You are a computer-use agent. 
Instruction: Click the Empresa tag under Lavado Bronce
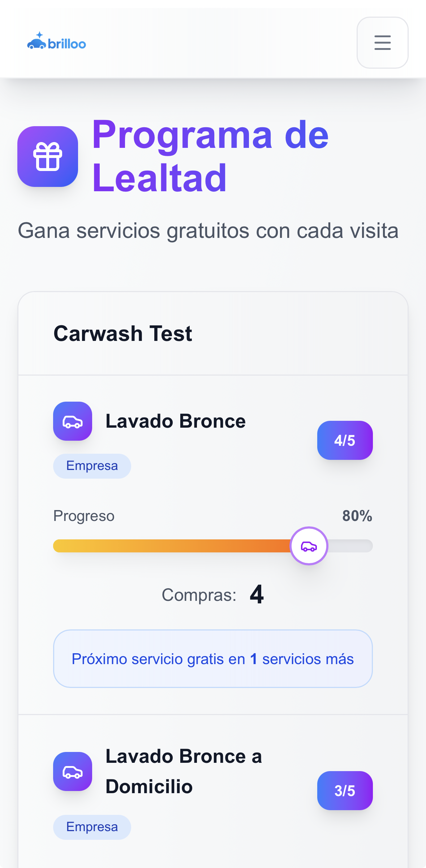point(92,466)
